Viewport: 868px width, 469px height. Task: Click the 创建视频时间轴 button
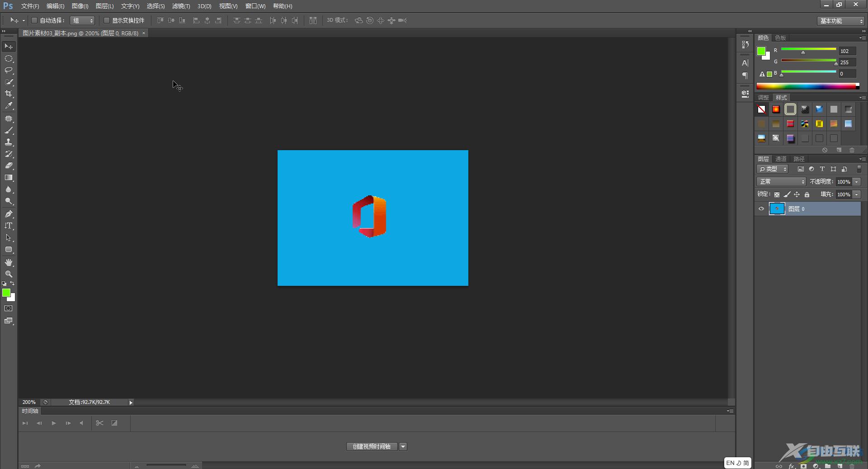pos(372,447)
